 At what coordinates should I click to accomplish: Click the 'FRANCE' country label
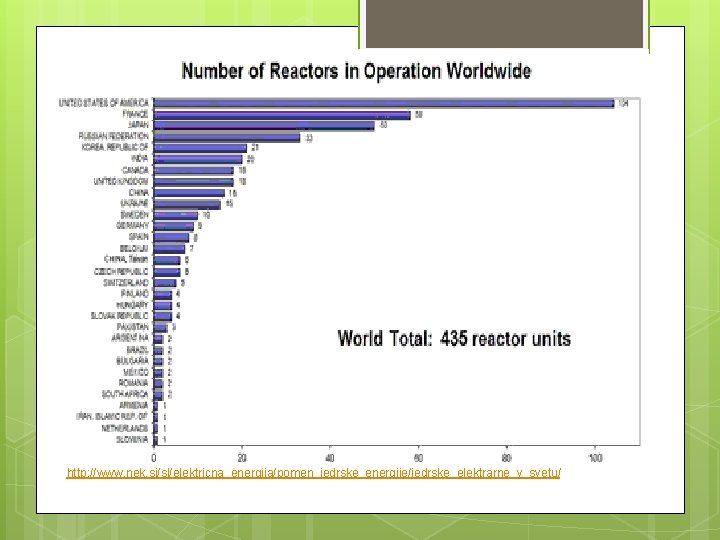(135, 114)
